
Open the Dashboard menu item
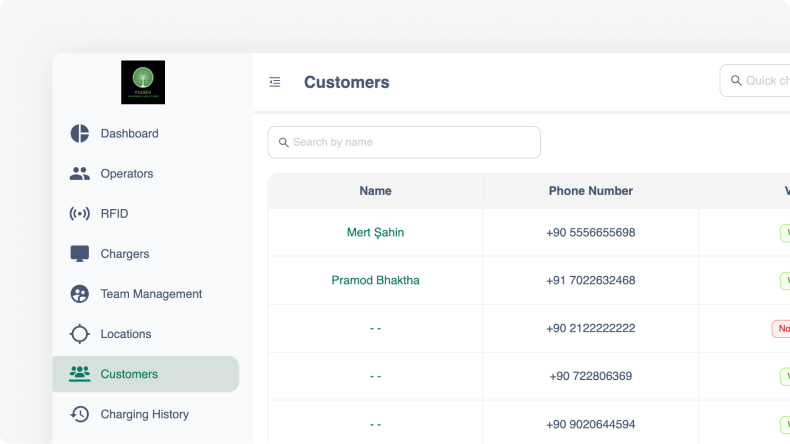coord(129,134)
